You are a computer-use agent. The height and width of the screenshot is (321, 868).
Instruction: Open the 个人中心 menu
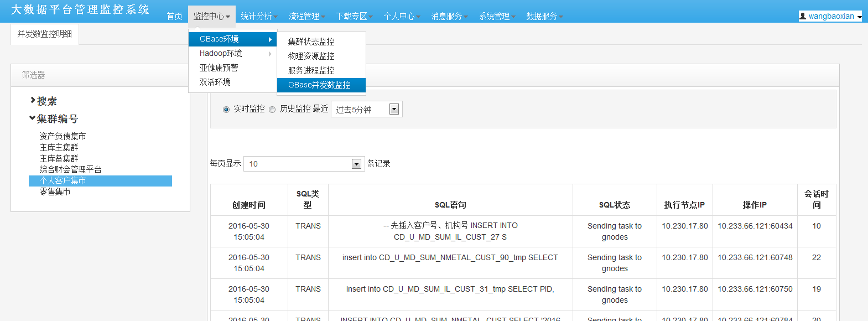point(402,16)
